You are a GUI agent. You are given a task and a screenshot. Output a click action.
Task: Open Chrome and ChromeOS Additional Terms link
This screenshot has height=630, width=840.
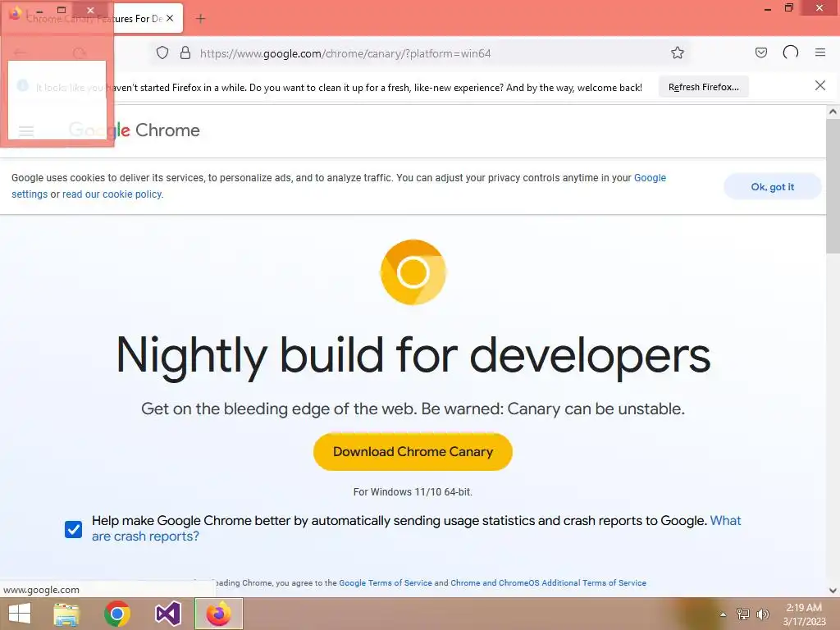click(x=548, y=583)
